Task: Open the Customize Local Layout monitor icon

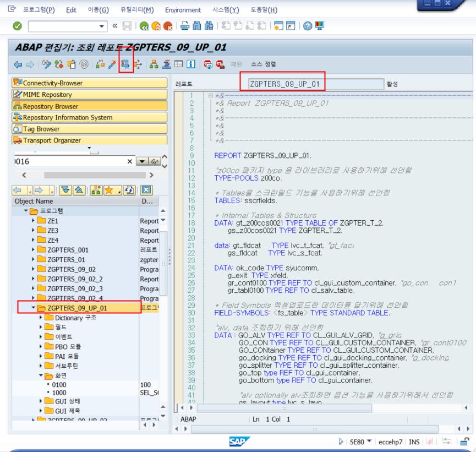Action: pyautogui.click(x=320, y=25)
